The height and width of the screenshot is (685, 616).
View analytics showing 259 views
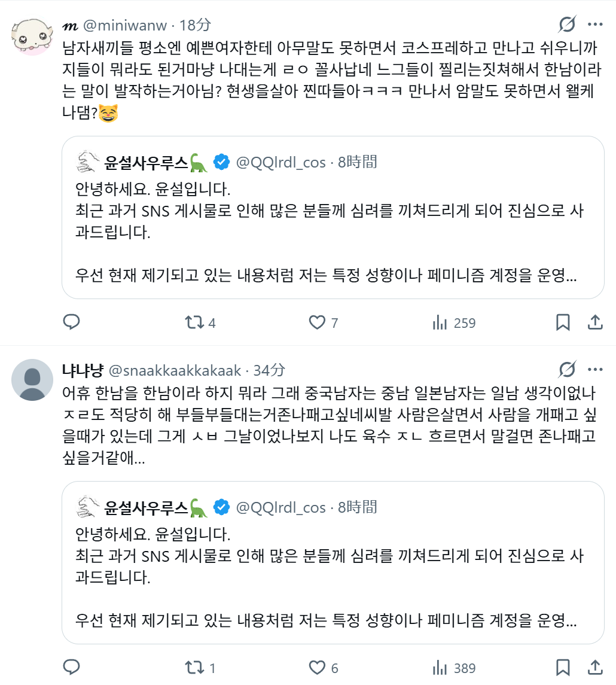tap(453, 323)
